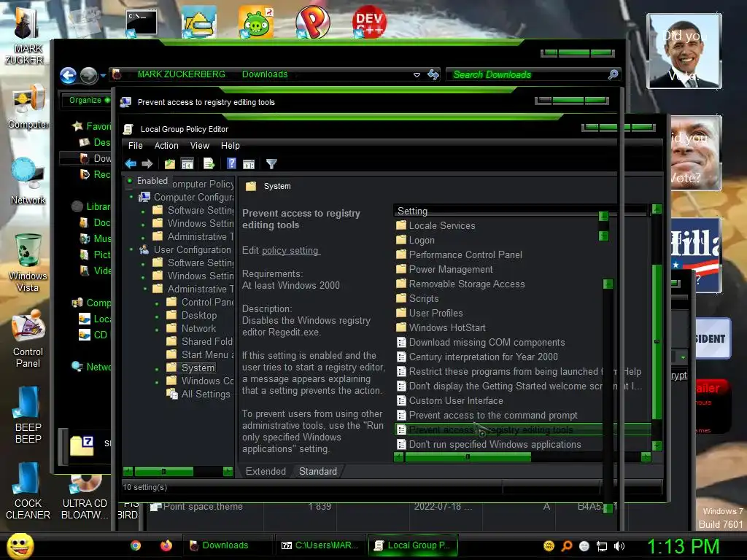This screenshot has height=560, width=747.
Task: Click the refresh icon beside address bar
Action: pyautogui.click(x=433, y=74)
